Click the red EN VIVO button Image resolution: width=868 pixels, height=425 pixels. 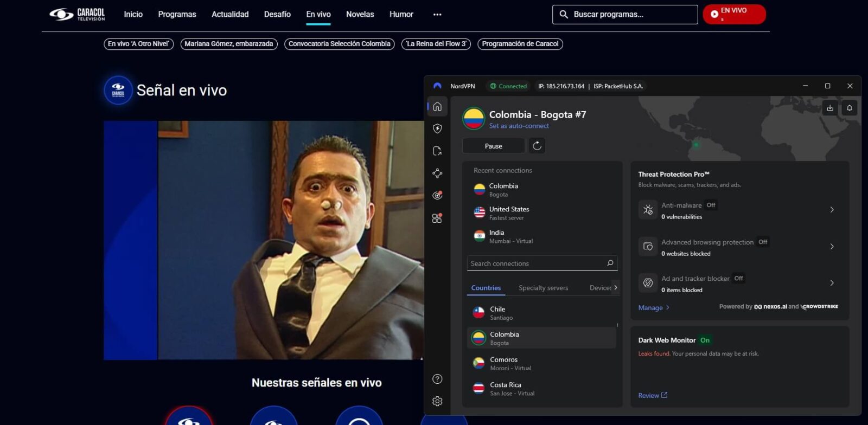[734, 14]
